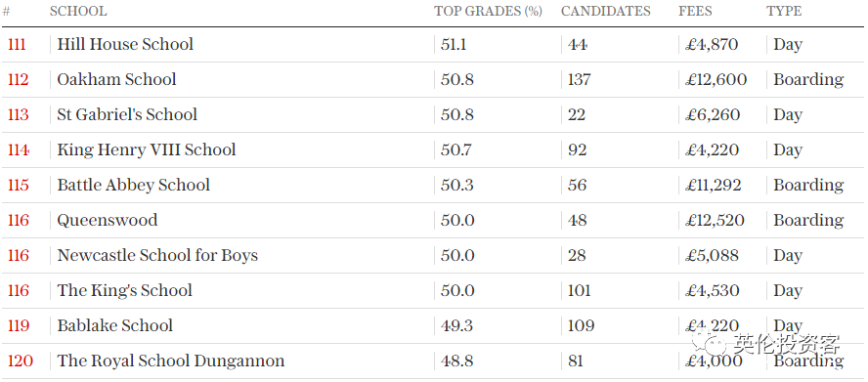
Task: Open The Royal School Dungannon entry
Action: (171, 361)
